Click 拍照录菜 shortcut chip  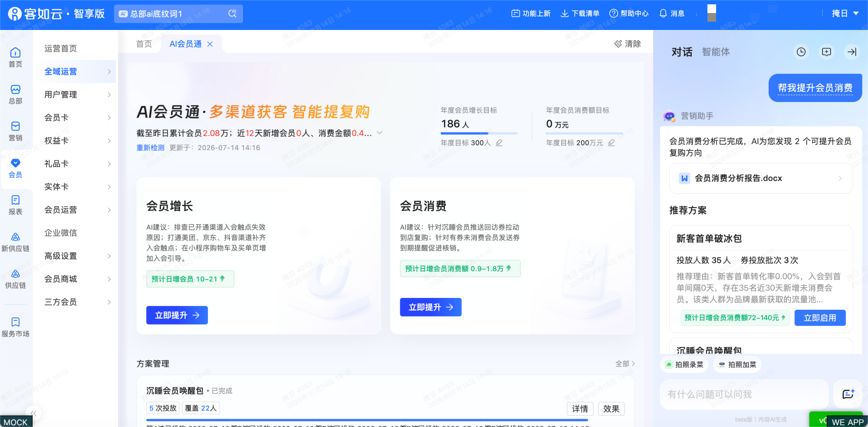click(x=684, y=364)
